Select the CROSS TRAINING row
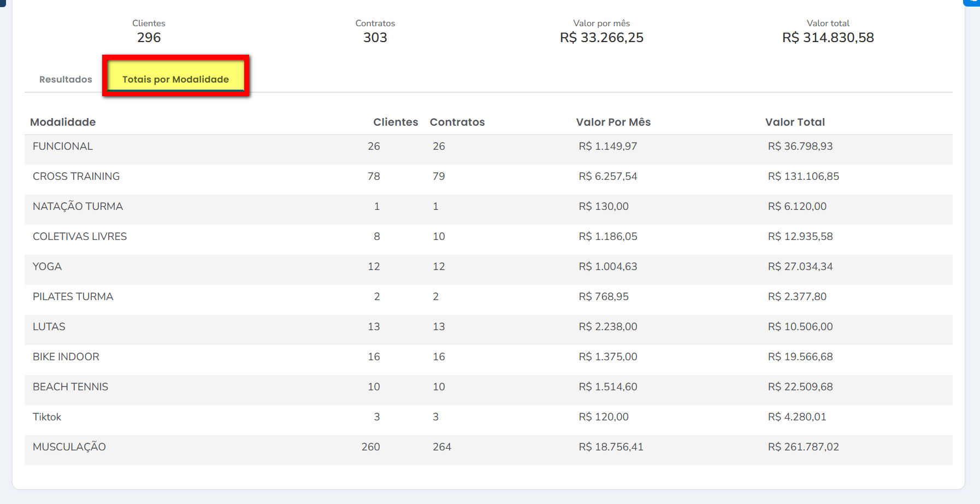Image resolution: width=980 pixels, height=504 pixels. coord(76,177)
